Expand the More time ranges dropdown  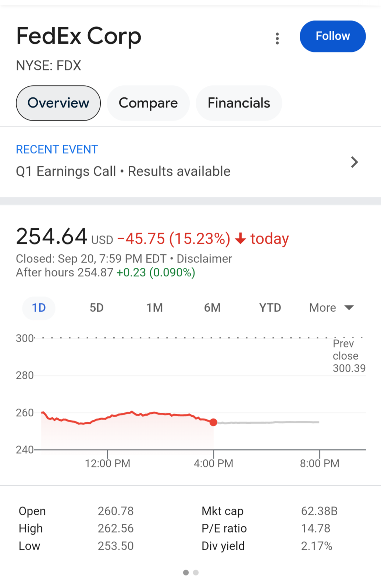pos(331,308)
